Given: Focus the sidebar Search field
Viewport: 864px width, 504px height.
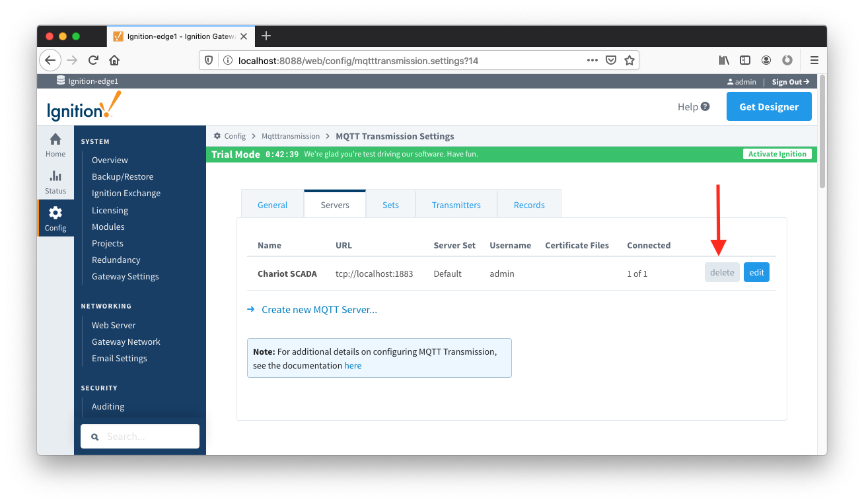Looking at the screenshot, I should pos(140,437).
